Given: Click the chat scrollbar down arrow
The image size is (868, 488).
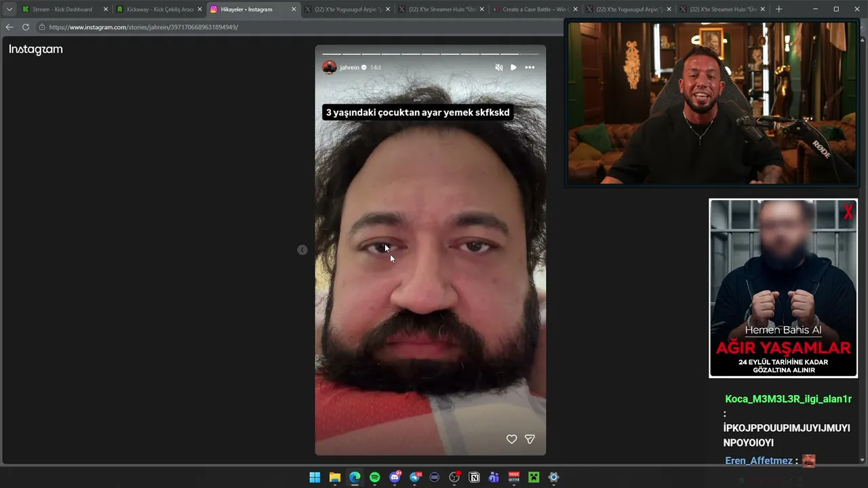Looking at the screenshot, I should [863, 460].
